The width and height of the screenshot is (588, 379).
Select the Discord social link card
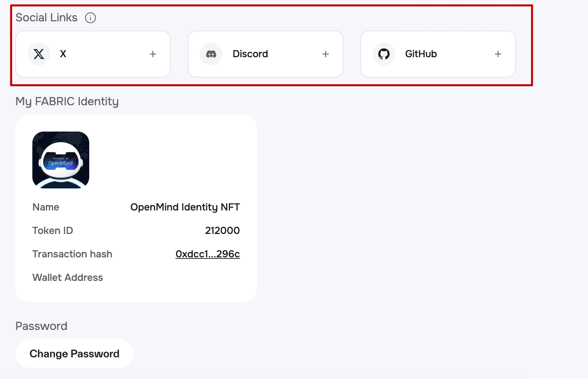point(265,54)
